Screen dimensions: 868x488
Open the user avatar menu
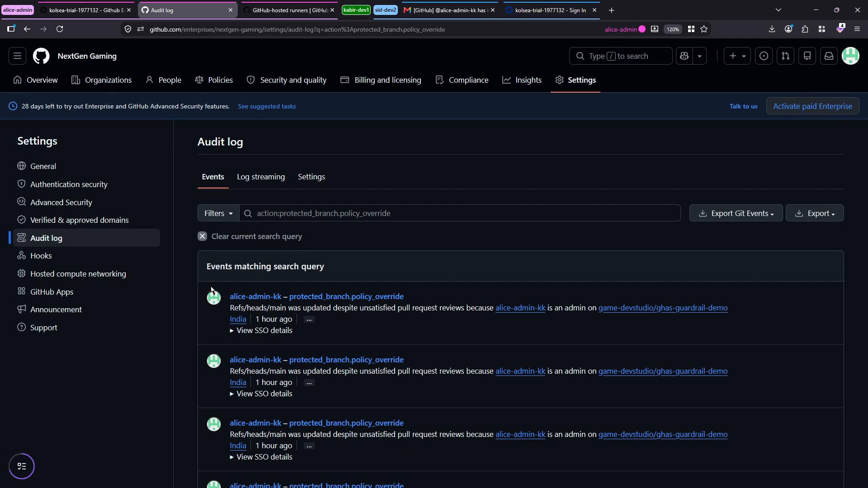point(850,56)
